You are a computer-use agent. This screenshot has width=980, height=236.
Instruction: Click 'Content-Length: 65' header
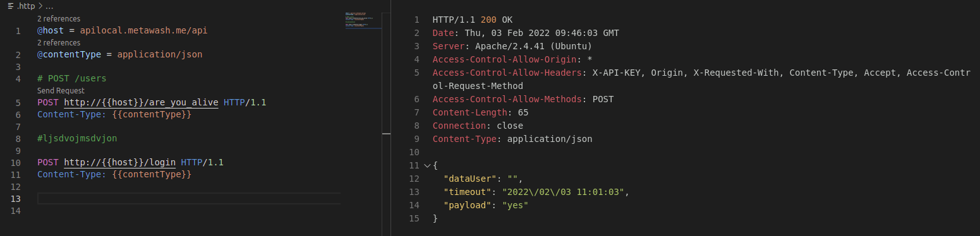480,112
